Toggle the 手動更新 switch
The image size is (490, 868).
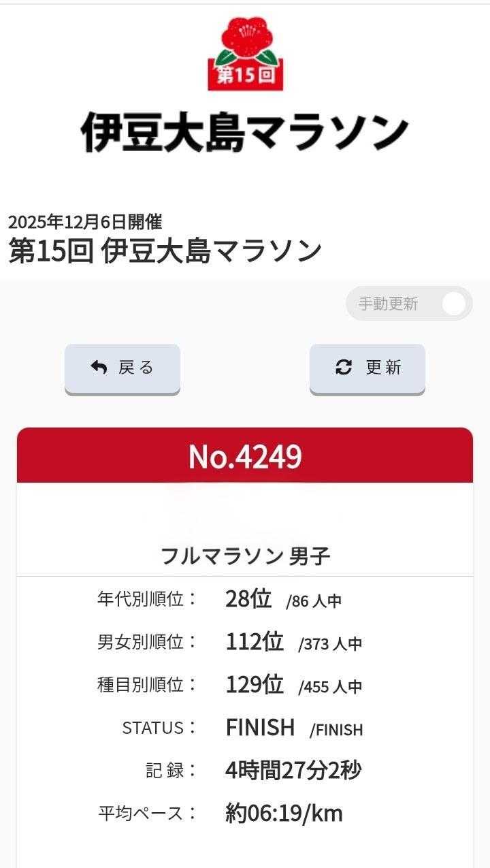(453, 304)
